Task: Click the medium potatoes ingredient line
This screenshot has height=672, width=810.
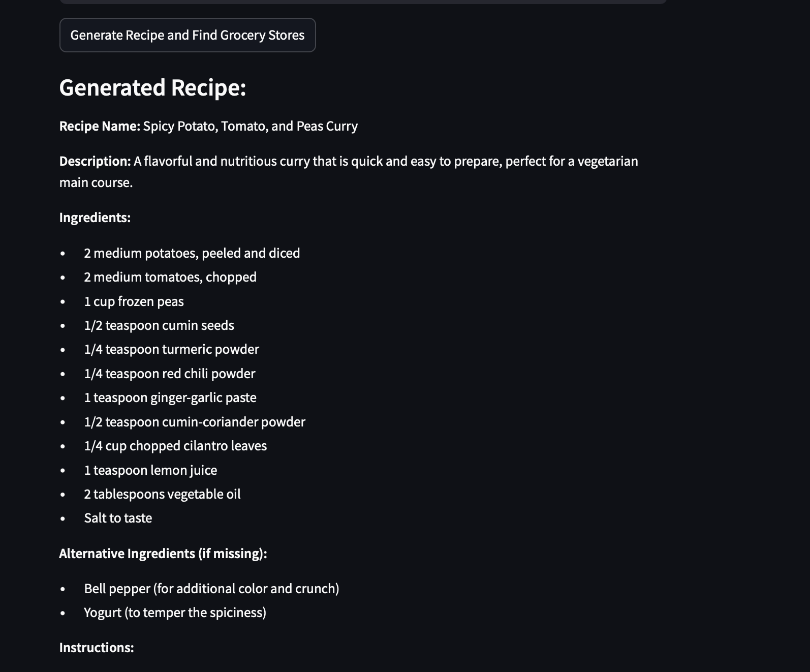Action: pyautogui.click(x=192, y=253)
